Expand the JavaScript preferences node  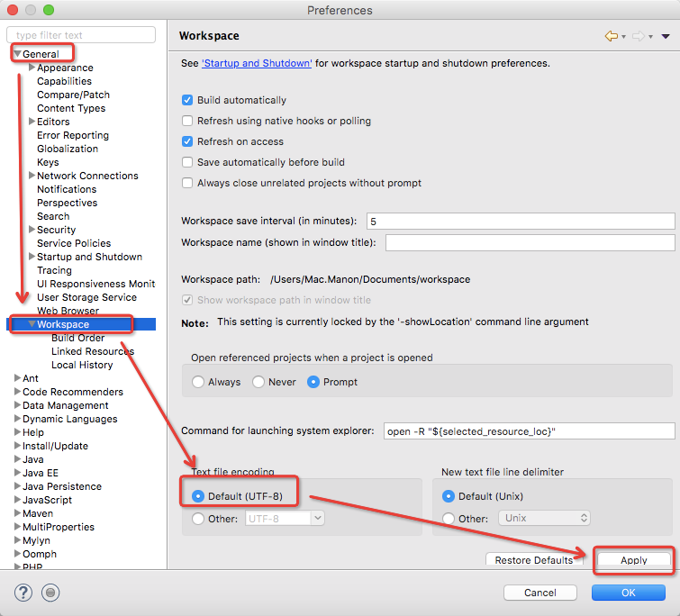pyautogui.click(x=17, y=500)
